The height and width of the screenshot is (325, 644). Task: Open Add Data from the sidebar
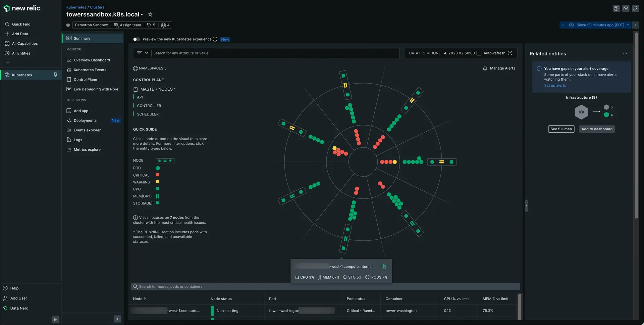[17, 34]
